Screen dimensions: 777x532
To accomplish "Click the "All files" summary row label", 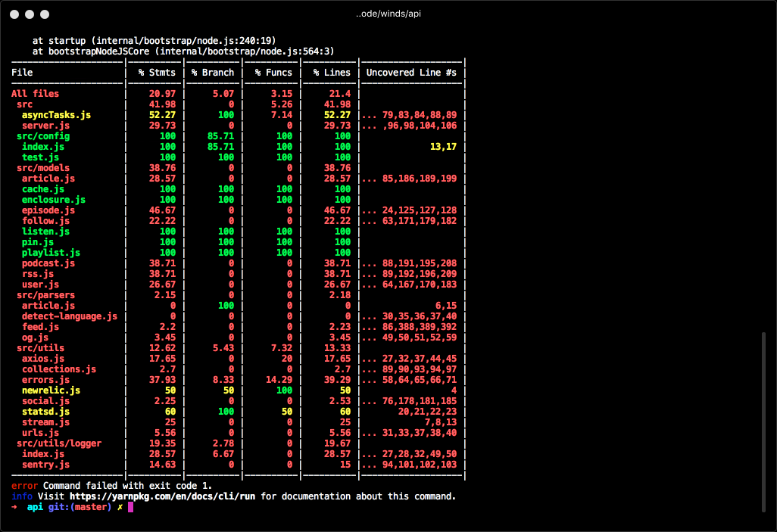I will pos(35,94).
